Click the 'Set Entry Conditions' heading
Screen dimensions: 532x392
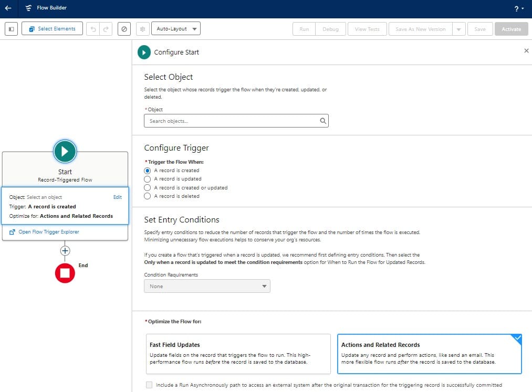[x=182, y=220]
